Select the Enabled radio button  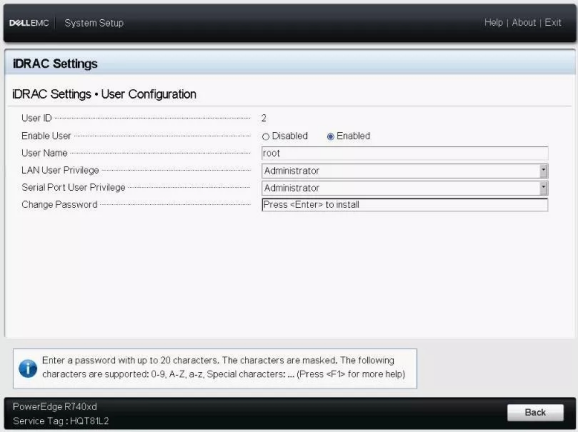tap(330, 137)
